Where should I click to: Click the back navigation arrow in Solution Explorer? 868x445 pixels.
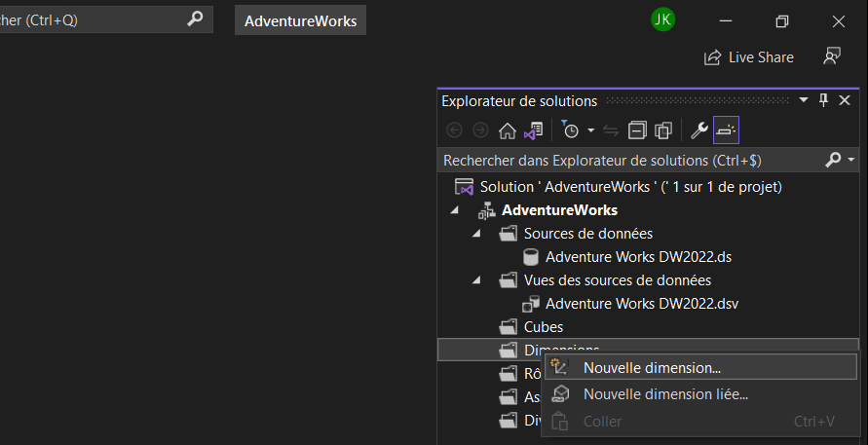point(454,130)
